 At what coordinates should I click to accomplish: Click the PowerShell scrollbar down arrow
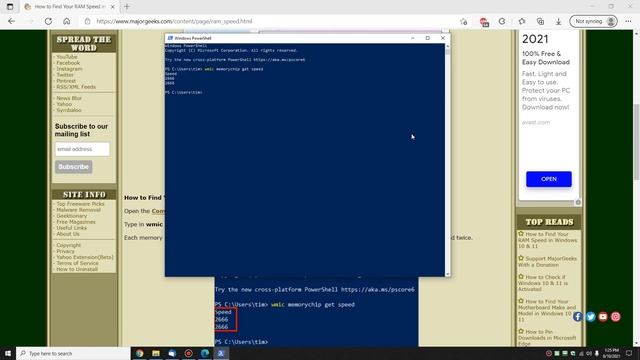pos(448,274)
